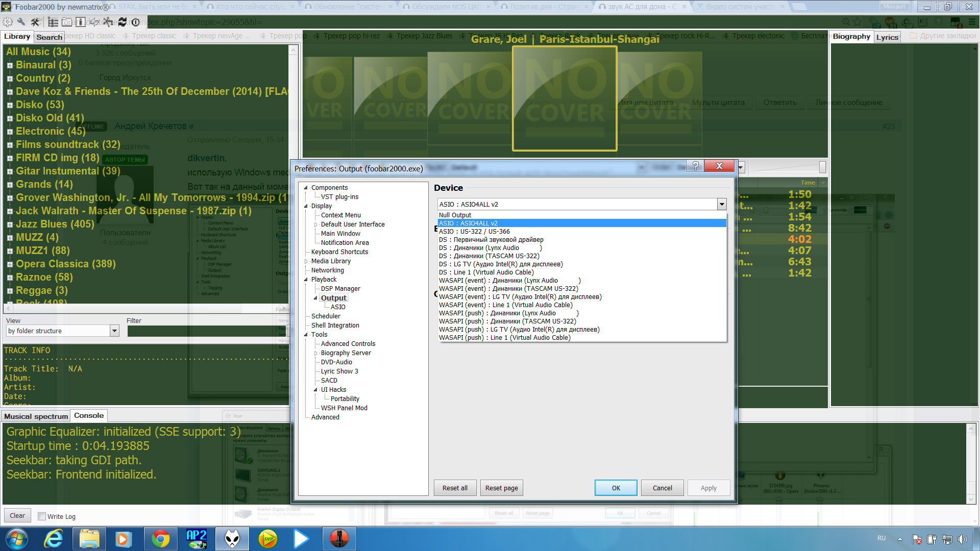Collapse the Components tree node
Viewport: 980px width, 551px height.
[x=306, y=188]
